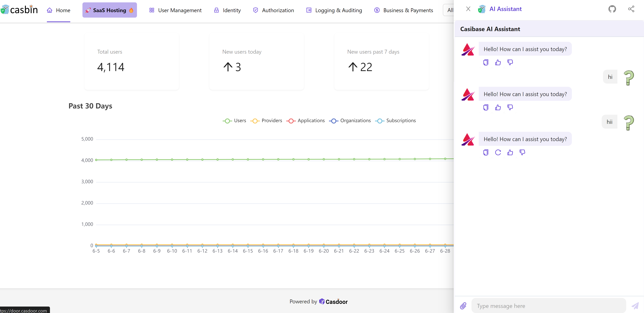
Task: Click the share icon in assistant header
Action: coord(631,9)
